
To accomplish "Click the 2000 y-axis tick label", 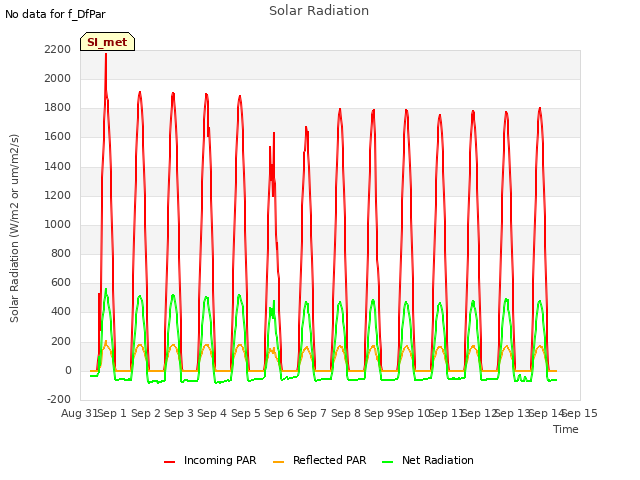I will [x=58, y=78].
